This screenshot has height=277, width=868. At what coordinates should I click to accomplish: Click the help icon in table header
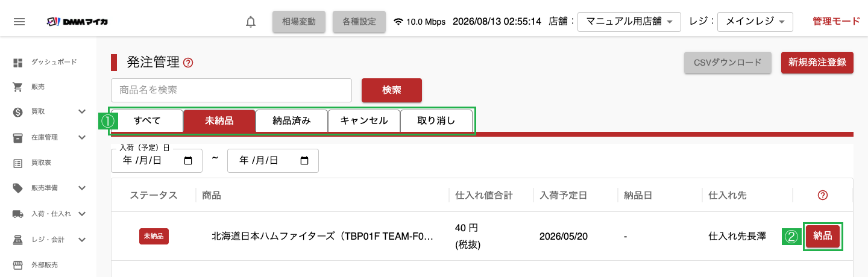click(x=823, y=195)
